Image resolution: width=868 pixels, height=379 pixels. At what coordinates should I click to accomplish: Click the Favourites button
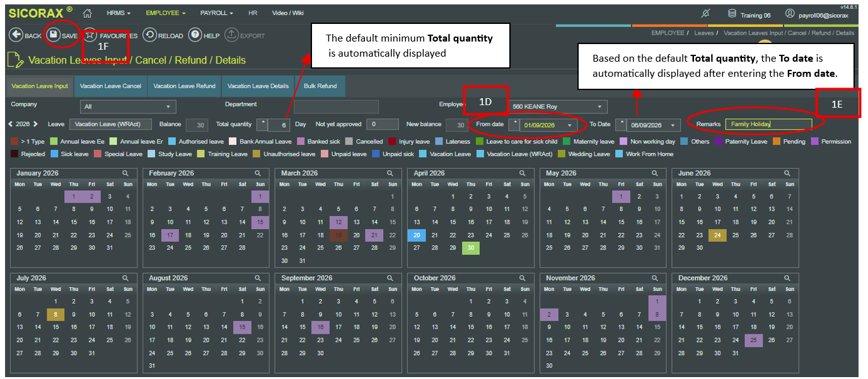[110, 35]
